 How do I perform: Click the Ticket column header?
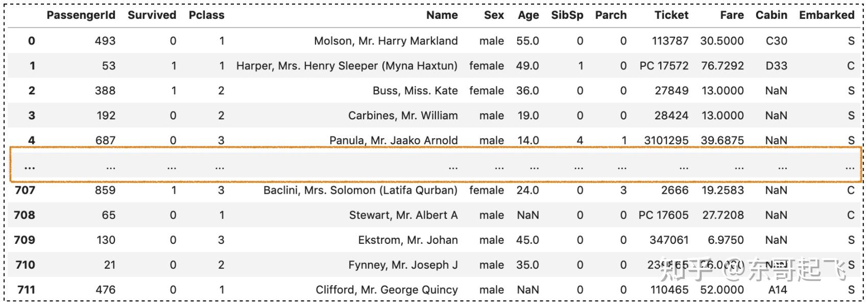pos(671,15)
